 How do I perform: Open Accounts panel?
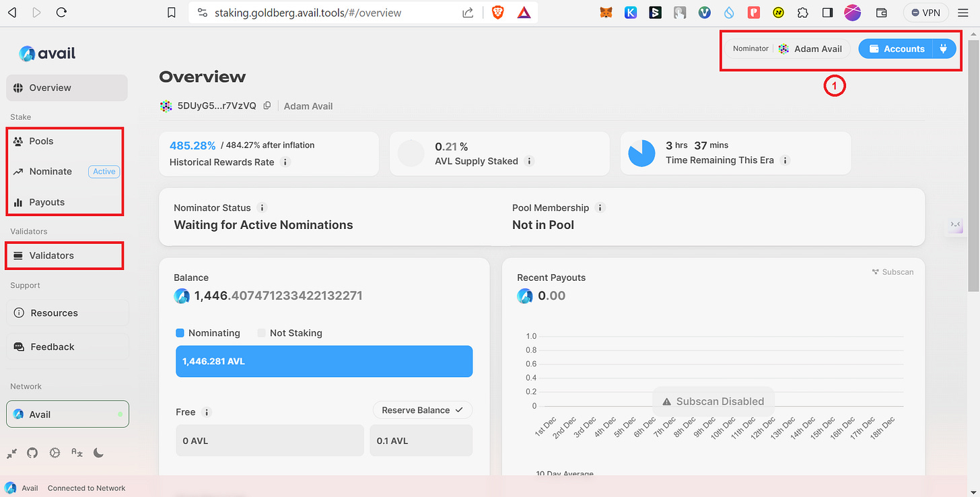[896, 48]
